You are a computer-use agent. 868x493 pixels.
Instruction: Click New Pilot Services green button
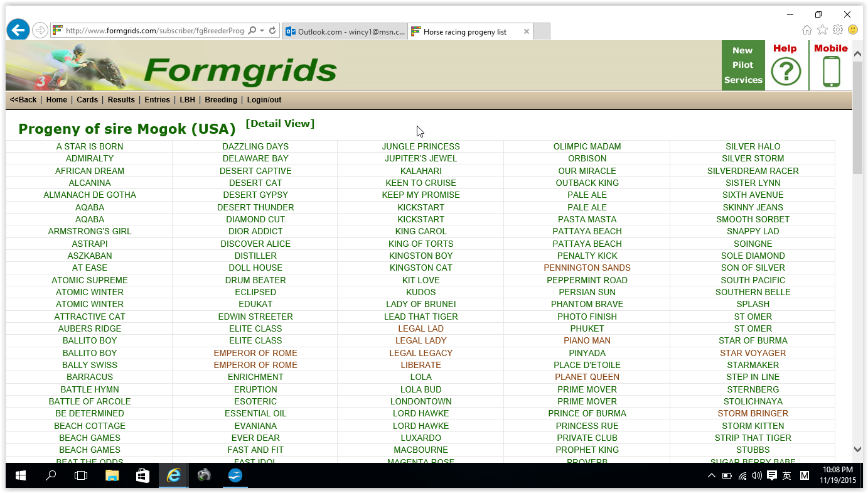tap(743, 65)
